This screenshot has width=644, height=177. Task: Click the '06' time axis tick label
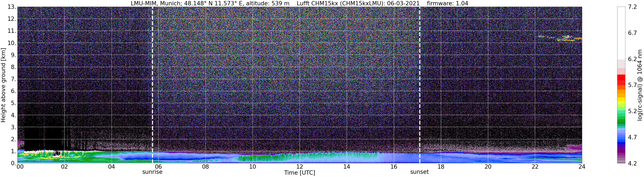pos(159,167)
